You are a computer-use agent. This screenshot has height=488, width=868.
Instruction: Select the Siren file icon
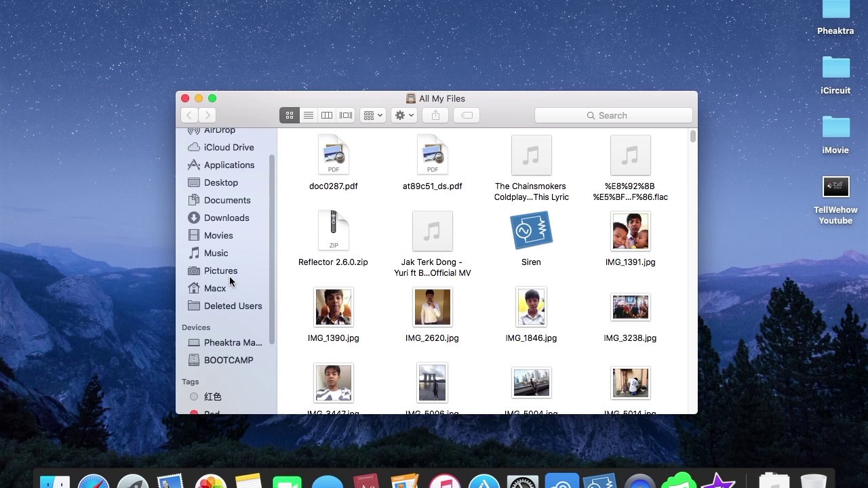[531, 230]
